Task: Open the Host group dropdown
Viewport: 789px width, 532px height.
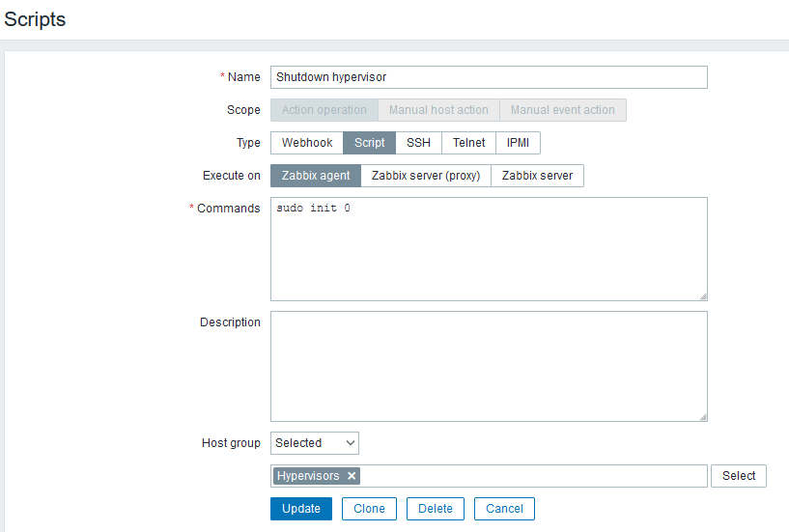Action: 315,443
